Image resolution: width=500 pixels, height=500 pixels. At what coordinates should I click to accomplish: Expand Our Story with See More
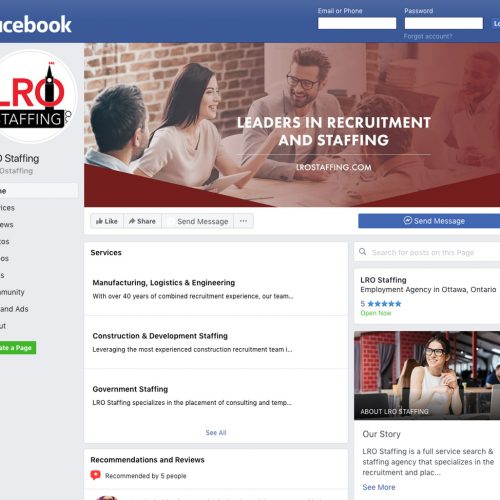(x=379, y=487)
